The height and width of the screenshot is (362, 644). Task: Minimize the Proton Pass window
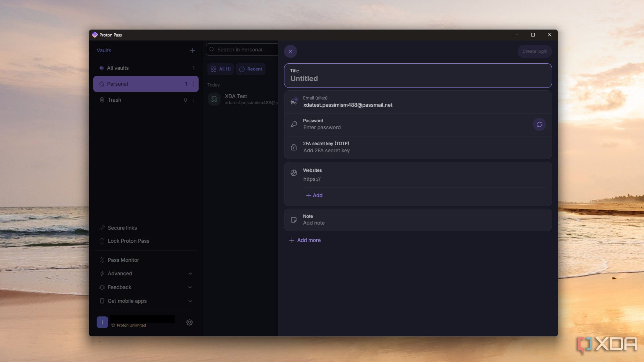click(x=517, y=35)
